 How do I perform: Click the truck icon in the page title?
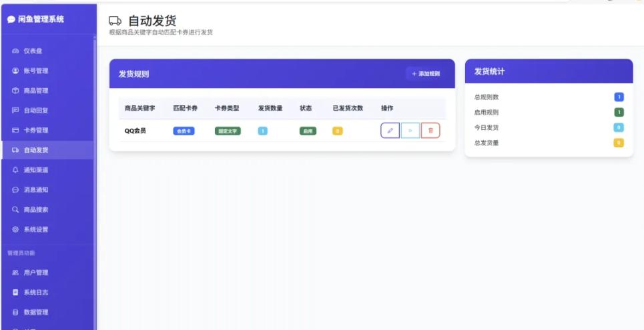115,21
